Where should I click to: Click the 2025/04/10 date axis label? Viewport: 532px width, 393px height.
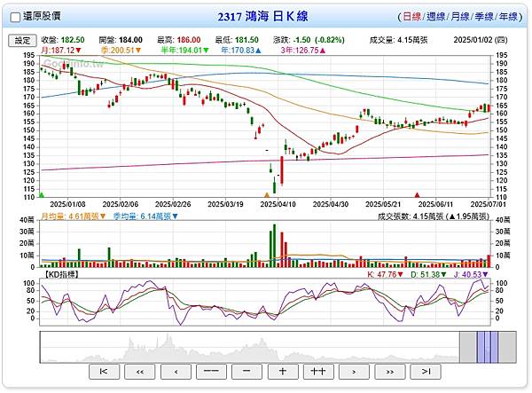[x=278, y=204]
